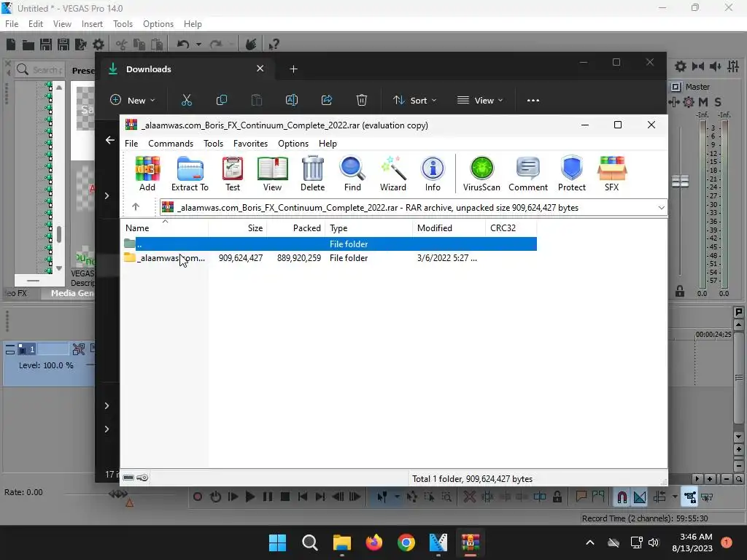
Task: Click Extract To in WinRAR toolbar
Action: pos(190,174)
